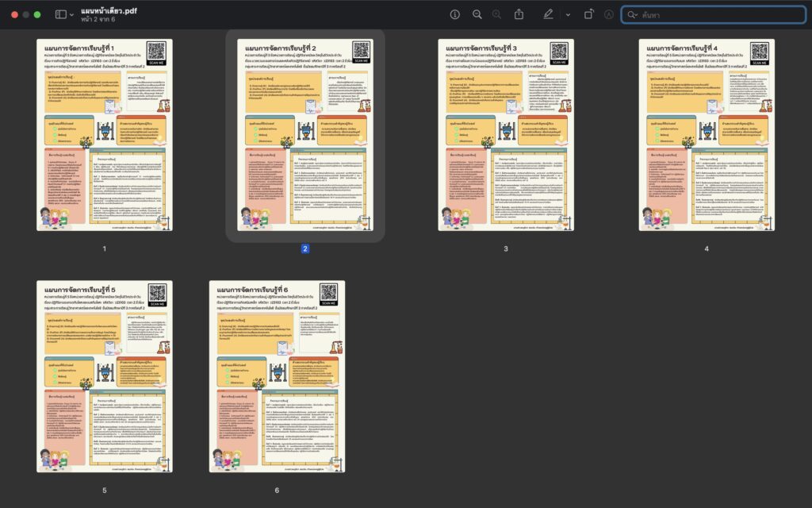812x508 pixels.
Task: Open the sidebar view options chevron
Action: [x=71, y=14]
